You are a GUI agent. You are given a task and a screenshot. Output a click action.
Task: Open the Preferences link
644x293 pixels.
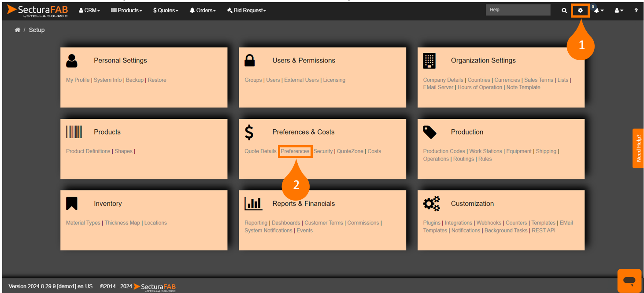click(295, 151)
